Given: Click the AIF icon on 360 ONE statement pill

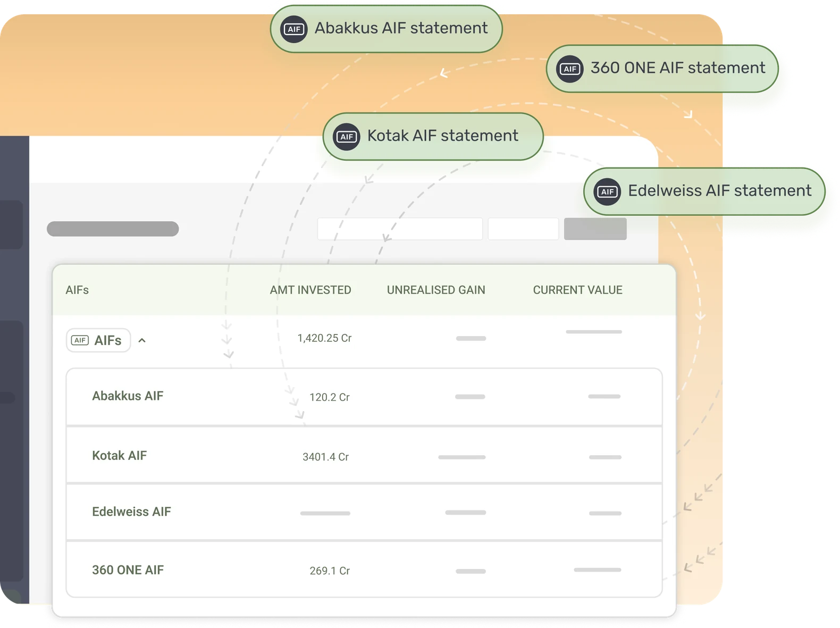Looking at the screenshot, I should coord(570,69).
